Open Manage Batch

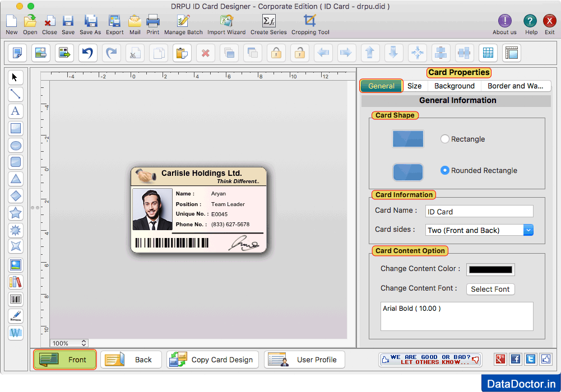pos(183,24)
